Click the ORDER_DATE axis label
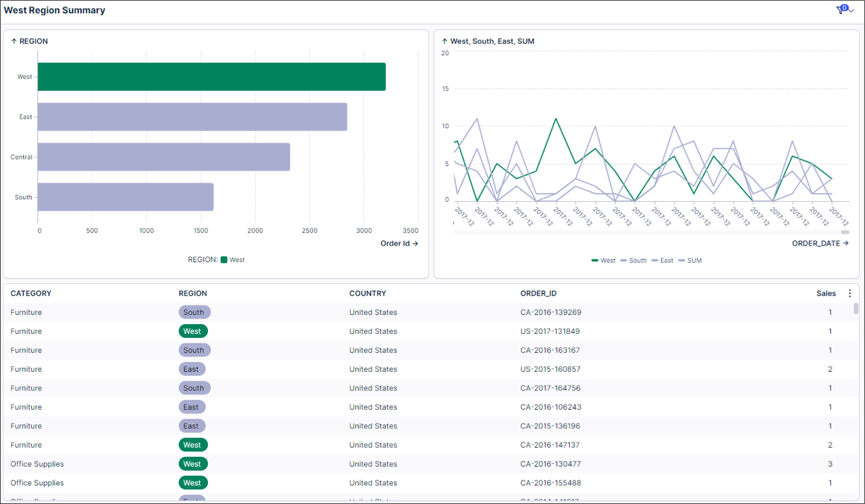Image resolution: width=865 pixels, height=504 pixels. tap(820, 244)
